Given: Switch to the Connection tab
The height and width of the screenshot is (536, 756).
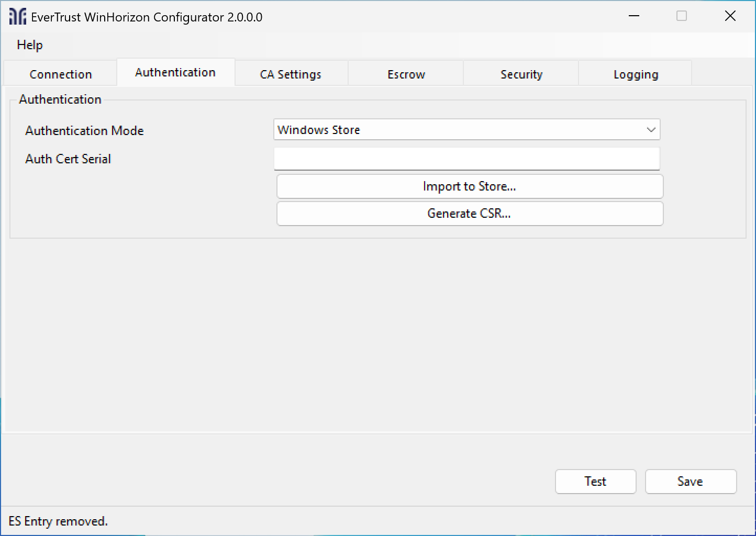Looking at the screenshot, I should pos(61,74).
